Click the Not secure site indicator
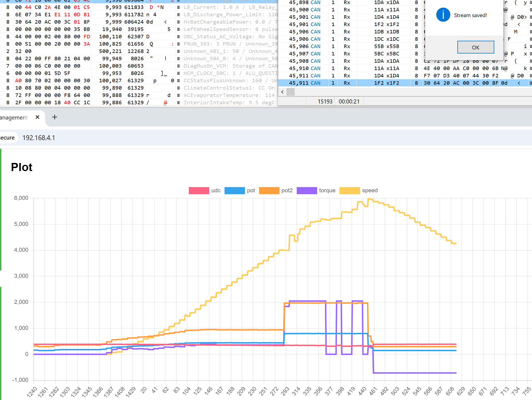 (x=8, y=138)
